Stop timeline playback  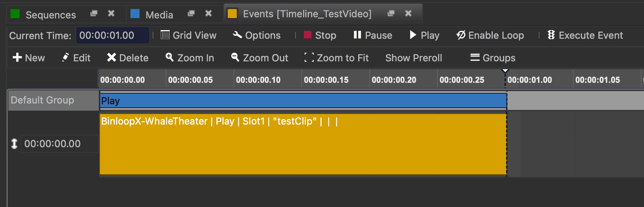[320, 35]
